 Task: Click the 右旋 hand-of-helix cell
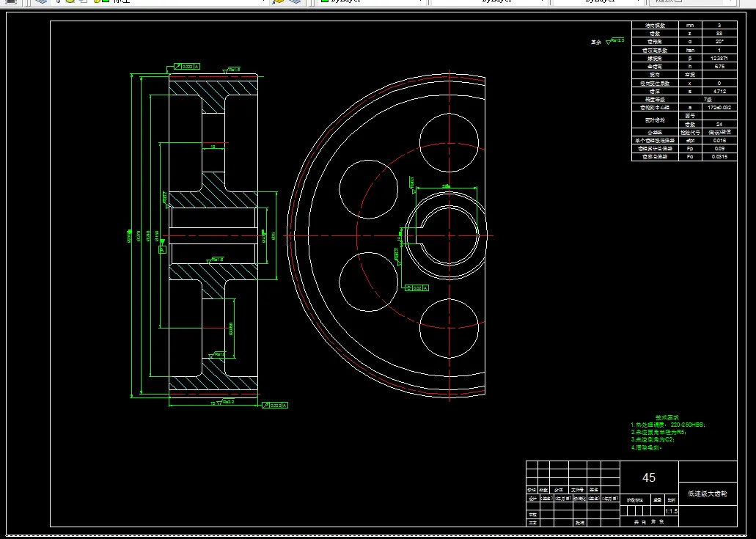[x=690, y=75]
